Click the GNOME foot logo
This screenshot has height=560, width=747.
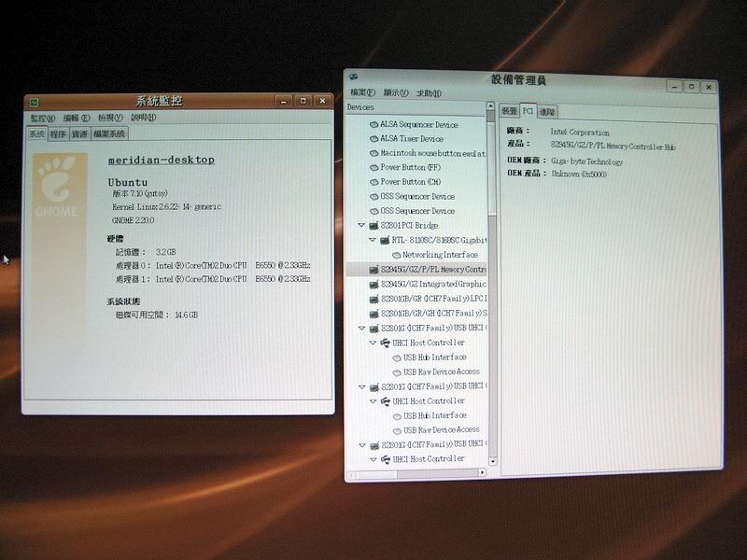pos(58,181)
